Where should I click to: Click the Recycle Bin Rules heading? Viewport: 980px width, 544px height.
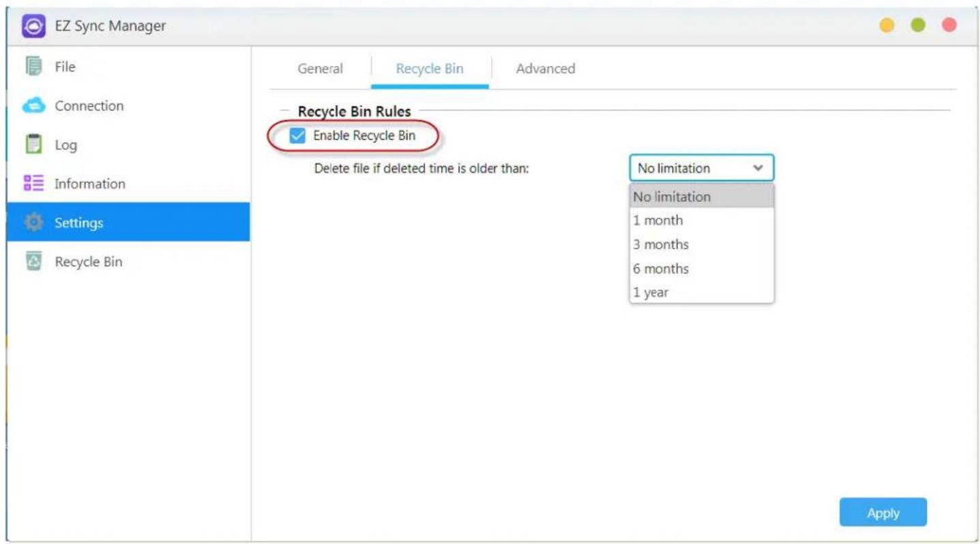pyautogui.click(x=355, y=111)
